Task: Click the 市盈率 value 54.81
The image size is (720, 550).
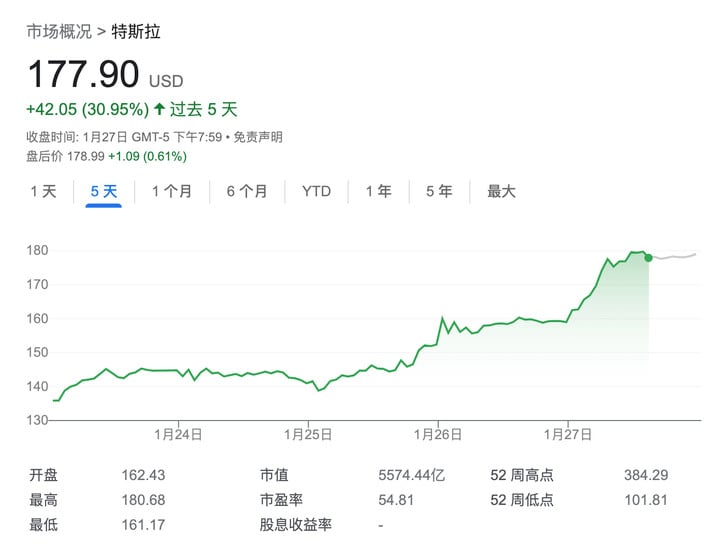Action: [x=396, y=499]
